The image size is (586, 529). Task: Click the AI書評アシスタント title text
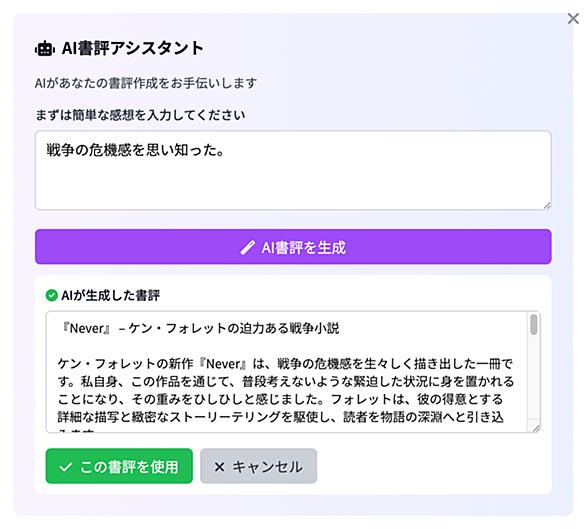pyautogui.click(x=133, y=48)
